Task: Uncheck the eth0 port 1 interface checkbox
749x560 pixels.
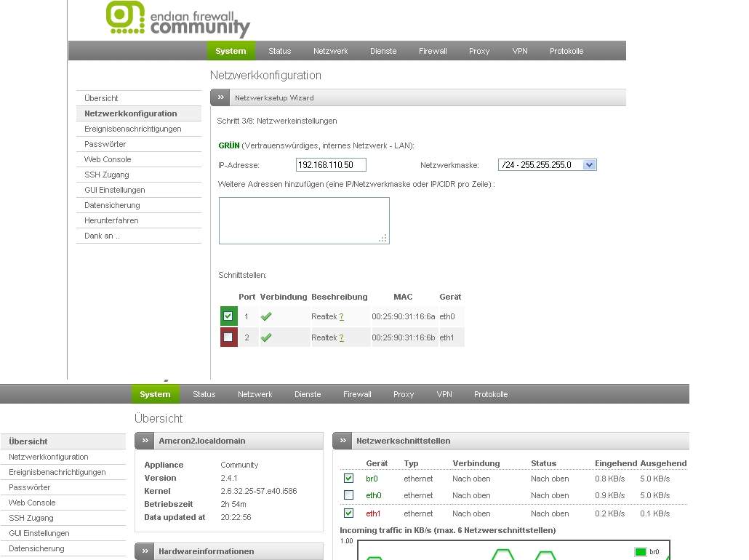Action: (x=228, y=316)
